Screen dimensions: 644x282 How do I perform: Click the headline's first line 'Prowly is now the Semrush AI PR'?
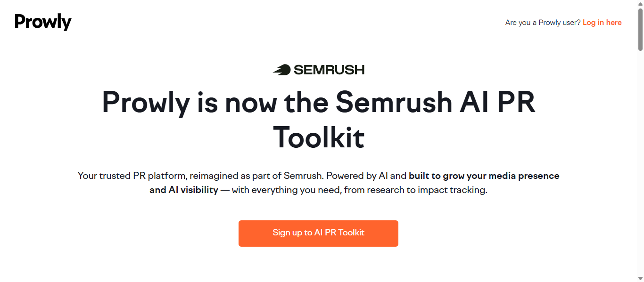tap(318, 102)
